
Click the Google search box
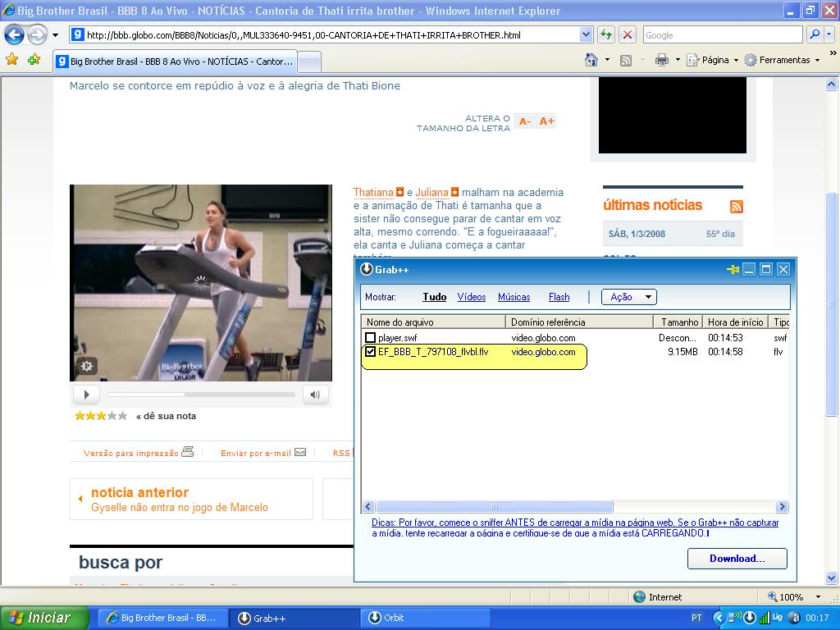tap(723, 35)
